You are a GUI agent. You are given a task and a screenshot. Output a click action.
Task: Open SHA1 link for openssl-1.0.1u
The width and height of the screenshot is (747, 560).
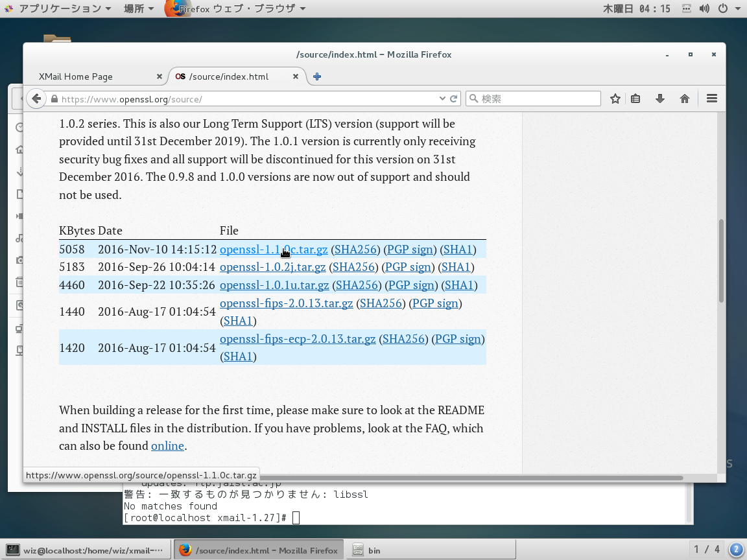459,285
